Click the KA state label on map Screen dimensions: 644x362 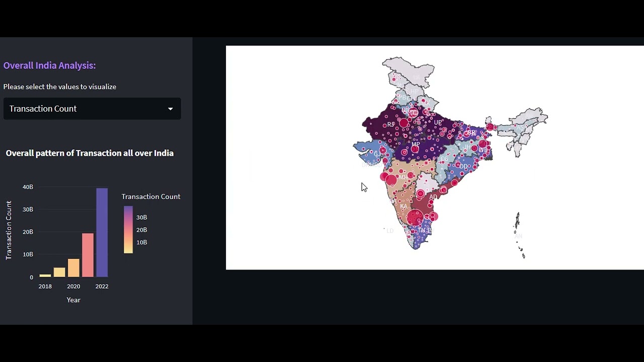(x=404, y=207)
